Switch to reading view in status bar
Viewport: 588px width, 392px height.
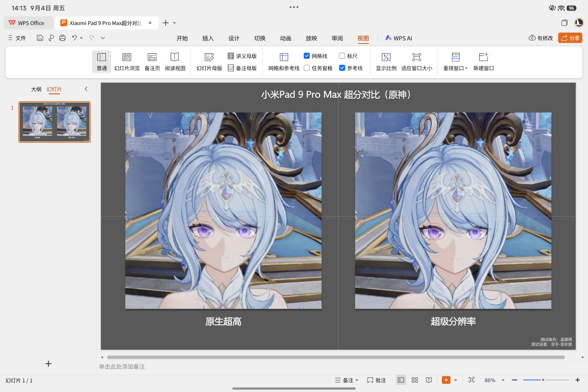[x=429, y=380]
